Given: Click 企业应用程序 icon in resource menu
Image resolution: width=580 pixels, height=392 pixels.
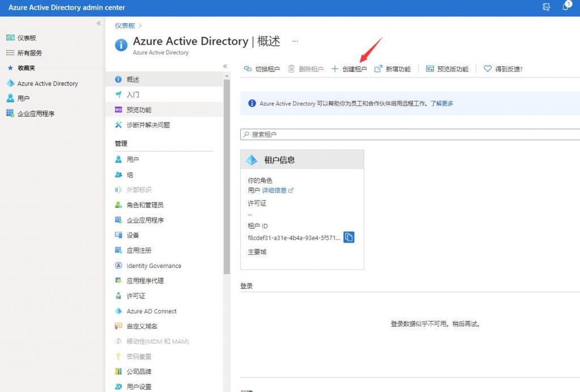Looking at the screenshot, I should tap(118, 220).
